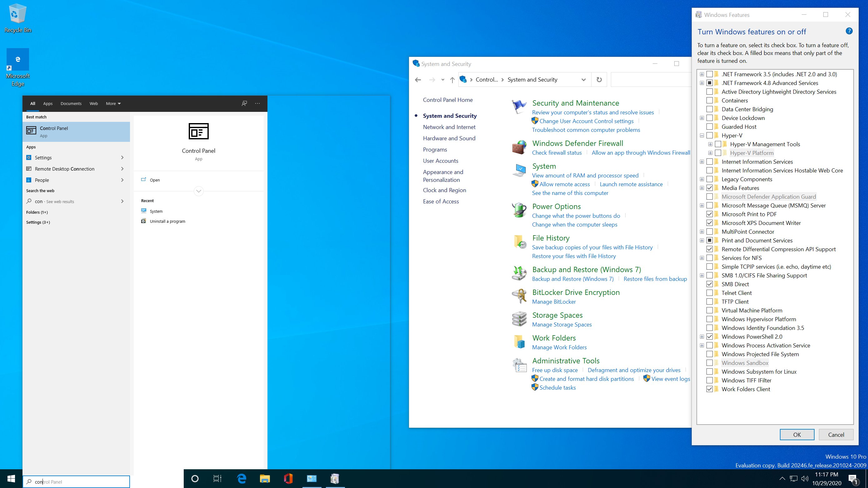Screen dimensions: 868x488
Task: Open the three-dot options in search panel
Action: pyautogui.click(x=257, y=103)
